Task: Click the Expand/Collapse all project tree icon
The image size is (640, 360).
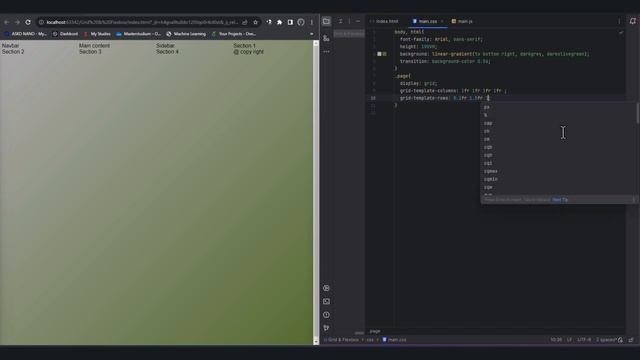Action: click(x=340, y=21)
